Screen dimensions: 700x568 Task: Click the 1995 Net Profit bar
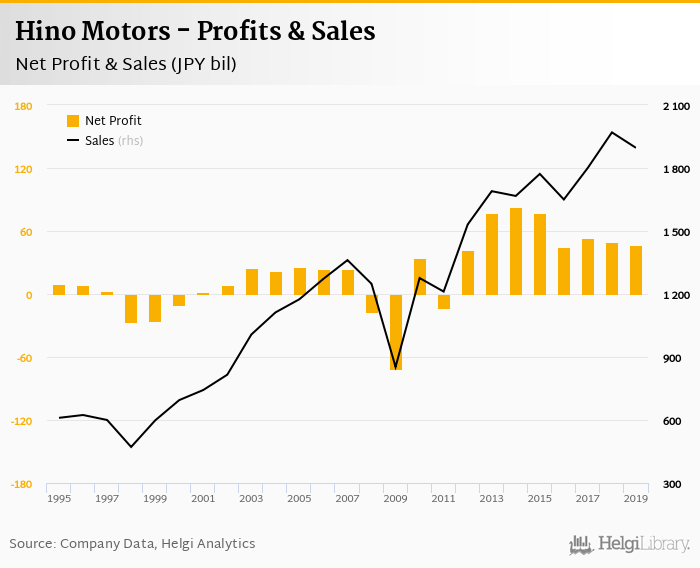59,290
